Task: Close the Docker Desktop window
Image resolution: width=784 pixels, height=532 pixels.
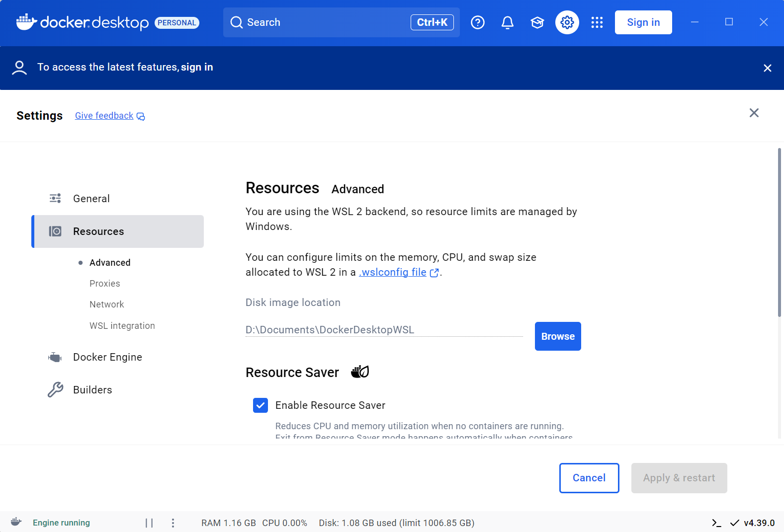Action: point(764,22)
